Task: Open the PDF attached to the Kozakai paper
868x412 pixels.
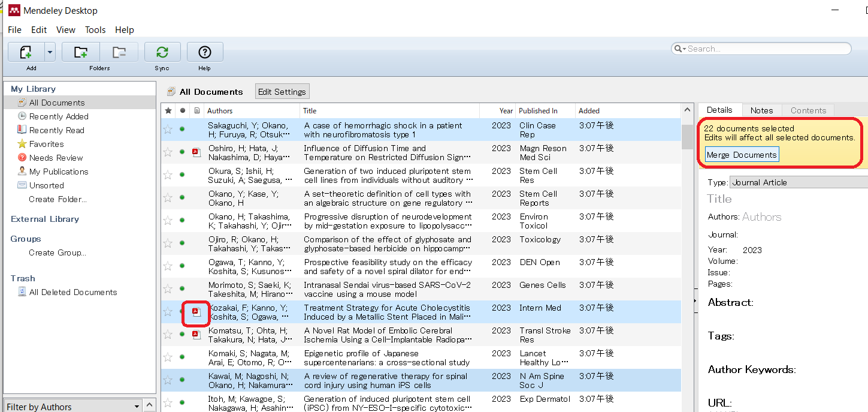Action: (196, 312)
